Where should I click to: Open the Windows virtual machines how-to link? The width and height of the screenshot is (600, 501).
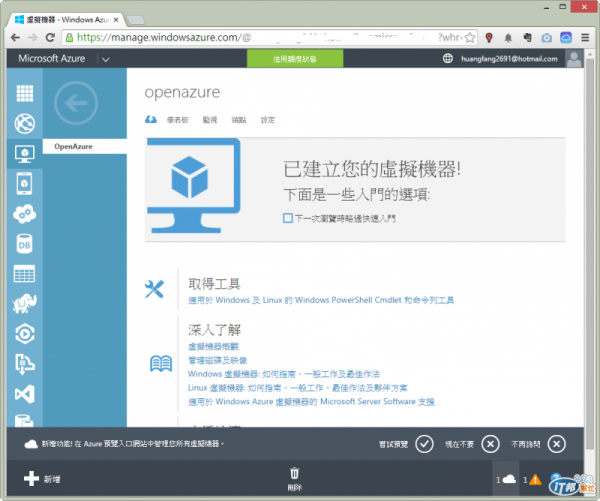pos(284,374)
